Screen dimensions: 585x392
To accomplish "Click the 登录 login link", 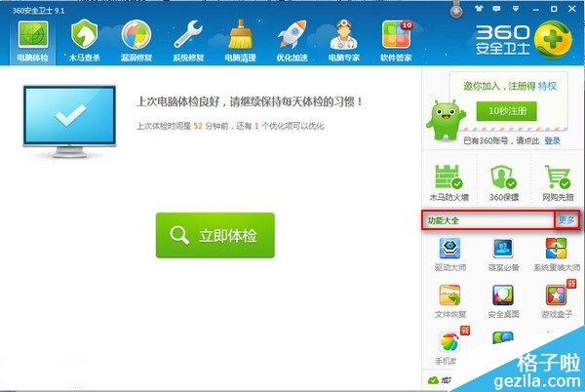I will click(553, 140).
